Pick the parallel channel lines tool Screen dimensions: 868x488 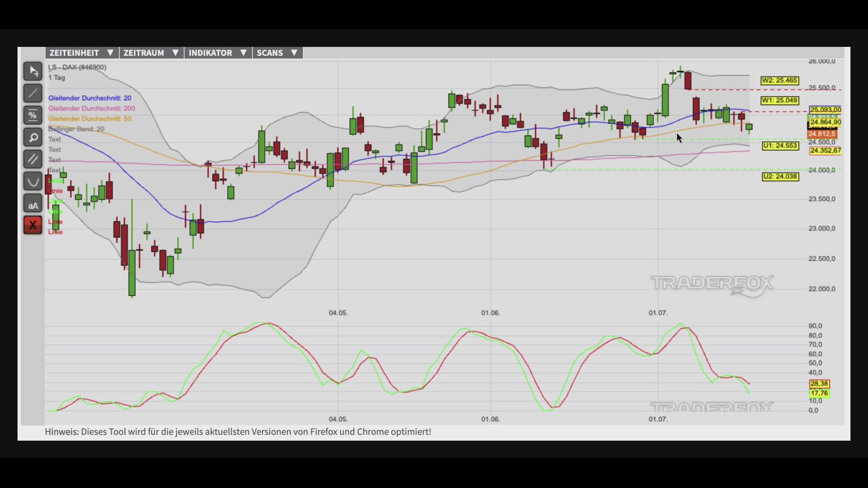(33, 159)
